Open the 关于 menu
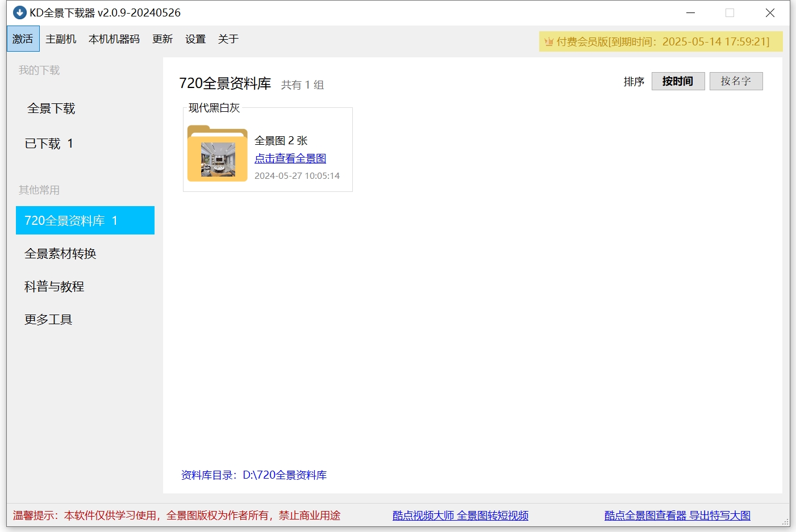The width and height of the screenshot is (796, 532). (228, 39)
